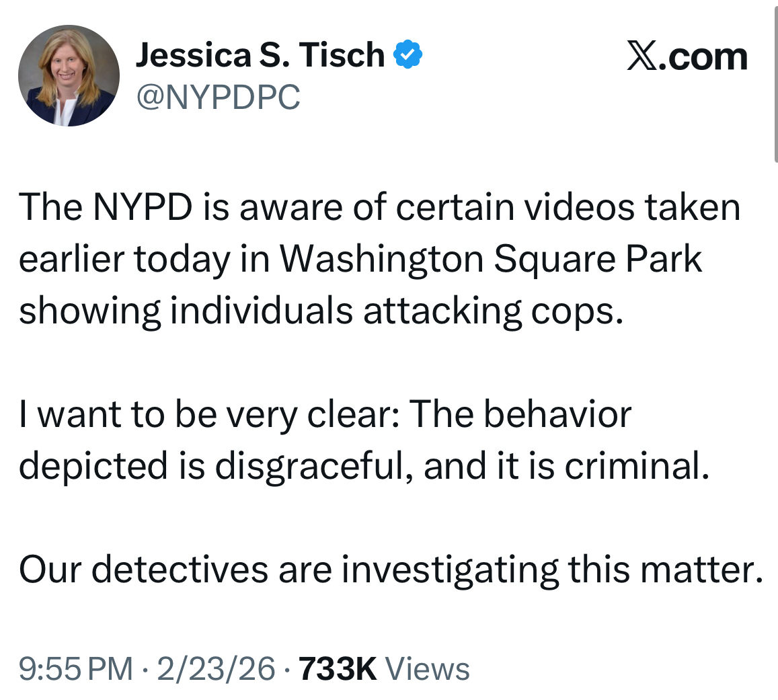Click the word "NYPD" in the post text

(143, 207)
